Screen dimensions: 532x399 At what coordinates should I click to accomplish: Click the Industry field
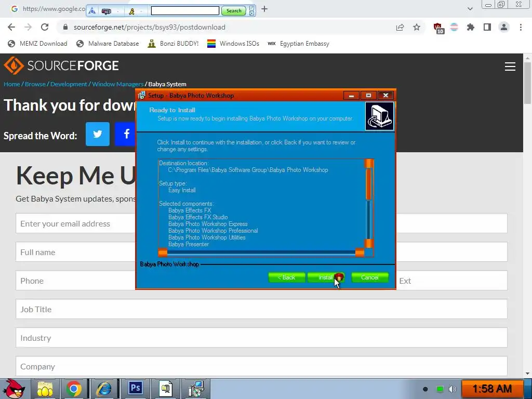tap(261, 337)
